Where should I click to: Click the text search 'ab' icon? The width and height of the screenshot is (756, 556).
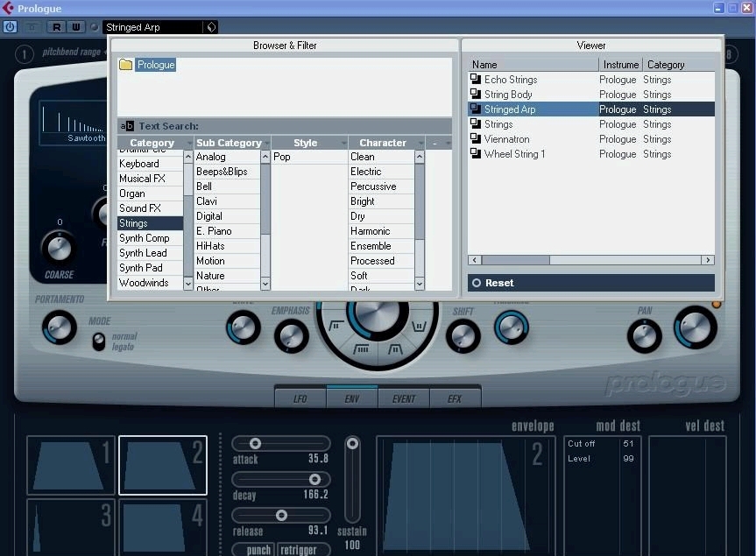pyautogui.click(x=127, y=126)
